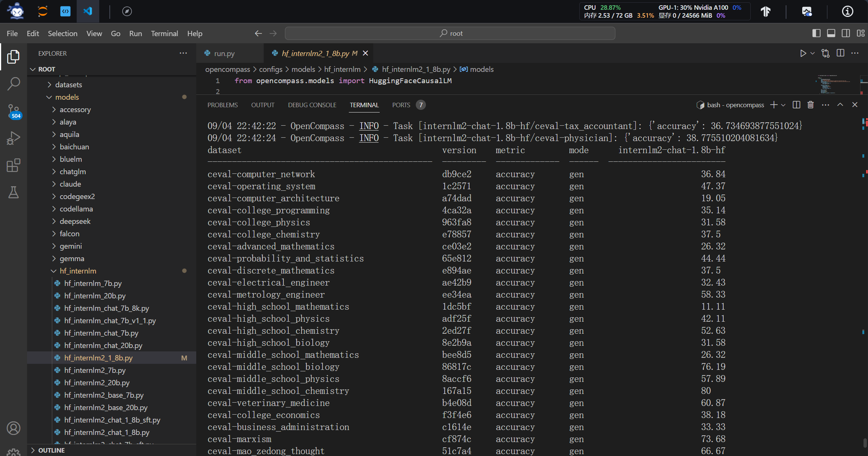Toggle secondary side bar visibility
The height and width of the screenshot is (456, 868).
(846, 33)
